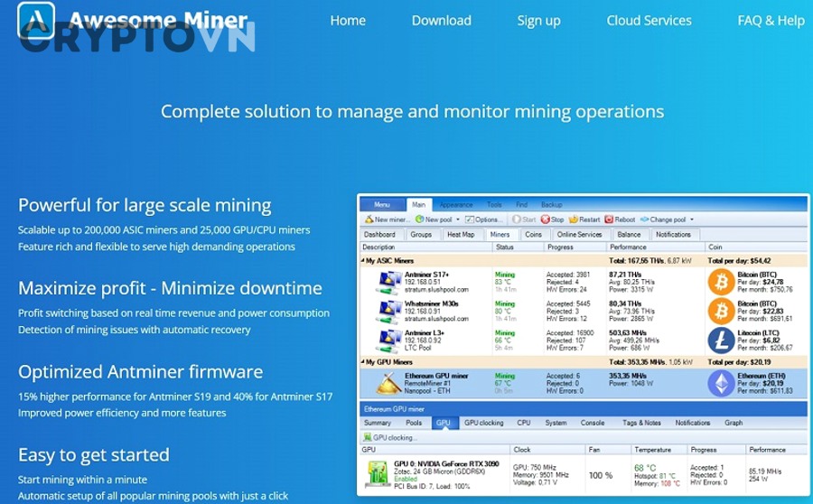This screenshot has height=504, width=813.
Task: Select the Antminer S17+ miner icon
Action: click(x=388, y=282)
